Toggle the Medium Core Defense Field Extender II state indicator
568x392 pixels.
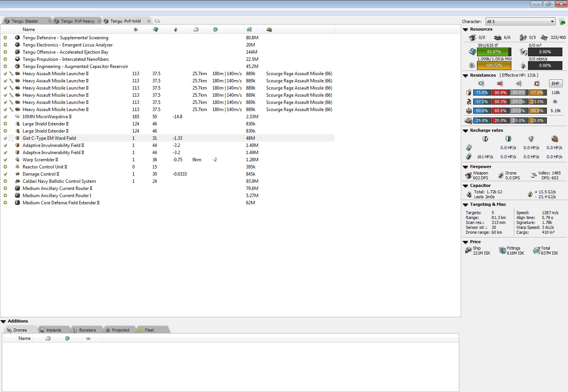[x=5, y=203]
